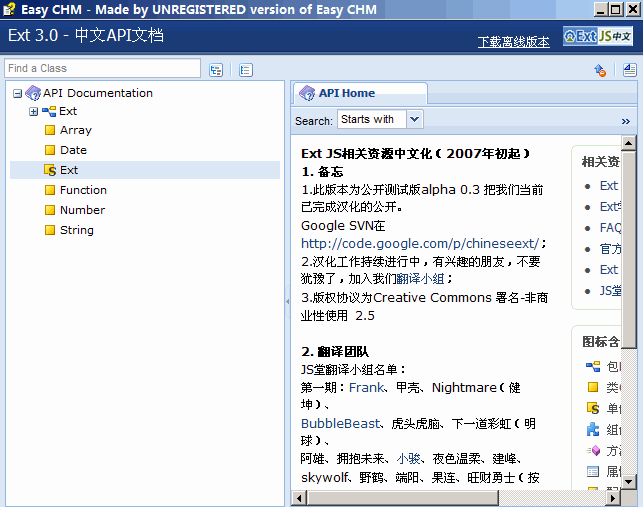643x507 pixels.
Task: Open the 下载离线版本 link
Action: pyautogui.click(x=513, y=42)
